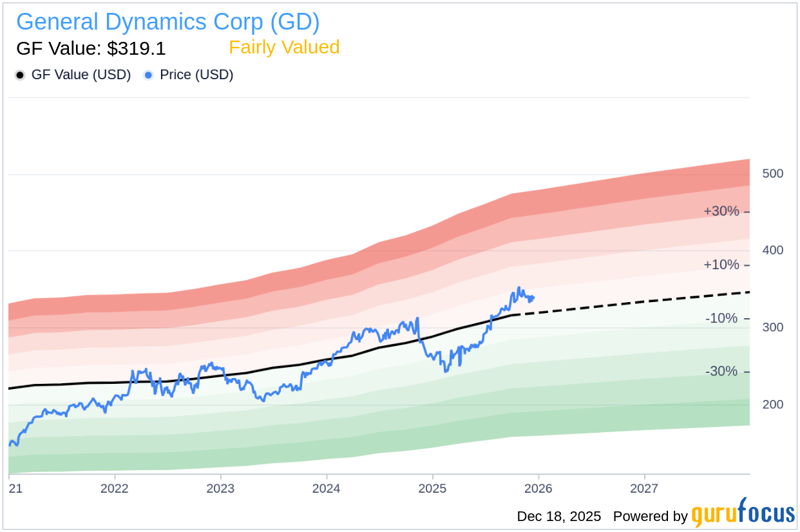Click the 2027 x-axis label
The image size is (800, 532).
tap(644, 488)
